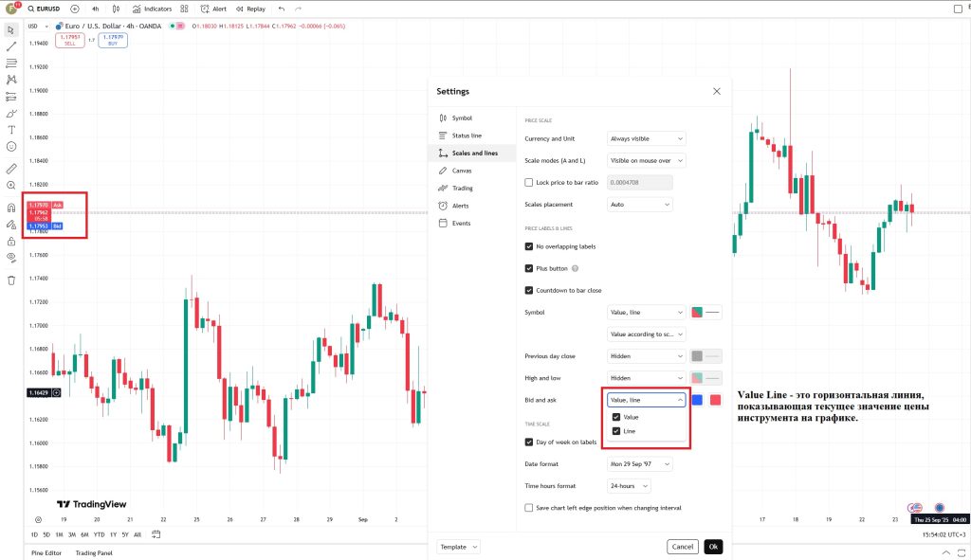This screenshot has height=560, width=971.
Task: Open the Symbol settings tab
Action: point(472,117)
